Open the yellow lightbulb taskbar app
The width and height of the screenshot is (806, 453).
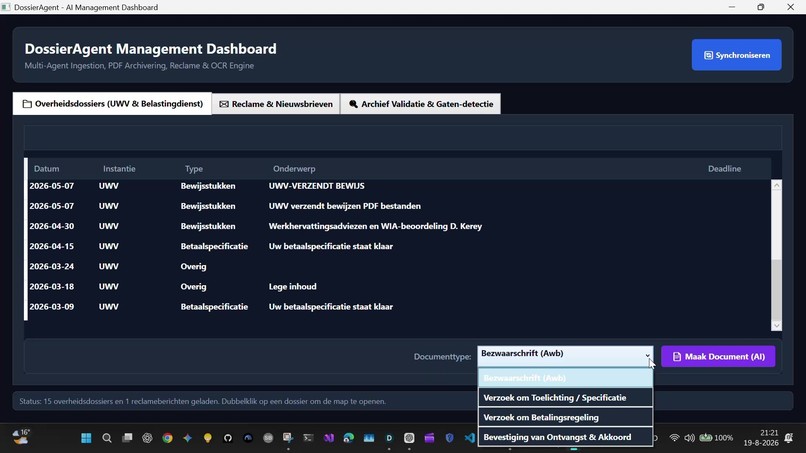point(208,438)
